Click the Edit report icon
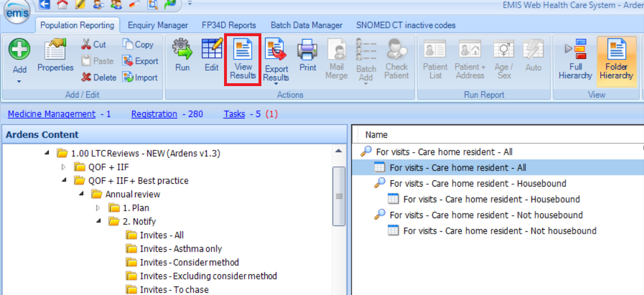This screenshot has height=295, width=644. coord(211,55)
